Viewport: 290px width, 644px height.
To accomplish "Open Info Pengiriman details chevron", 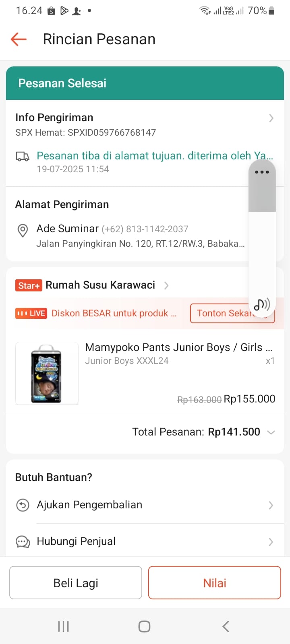I will pyautogui.click(x=271, y=118).
